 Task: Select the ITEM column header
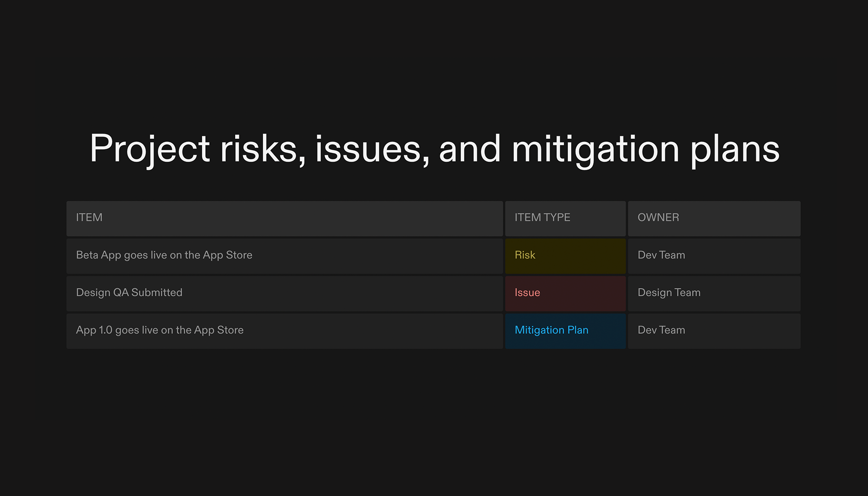(89, 218)
